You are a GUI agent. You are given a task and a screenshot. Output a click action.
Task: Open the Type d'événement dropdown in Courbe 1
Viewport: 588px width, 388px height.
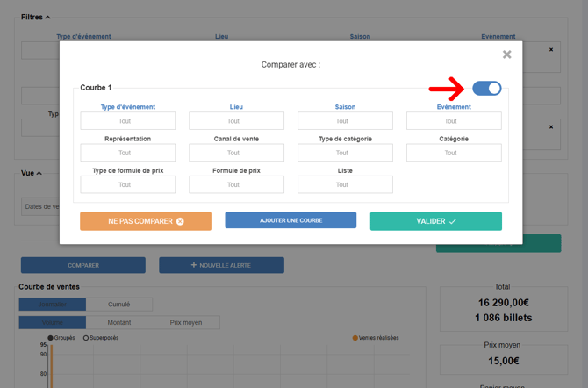[128, 121]
